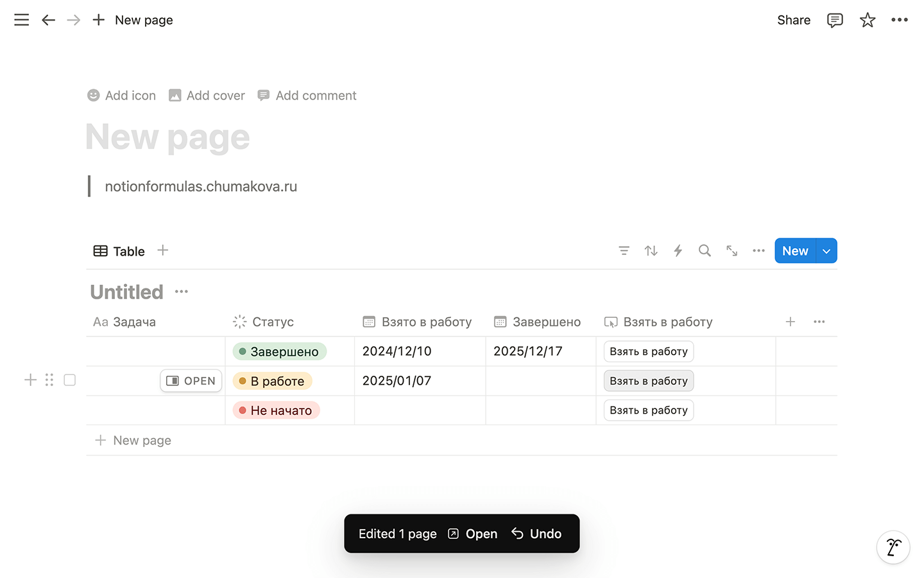Click Share in the top bar

point(794,20)
